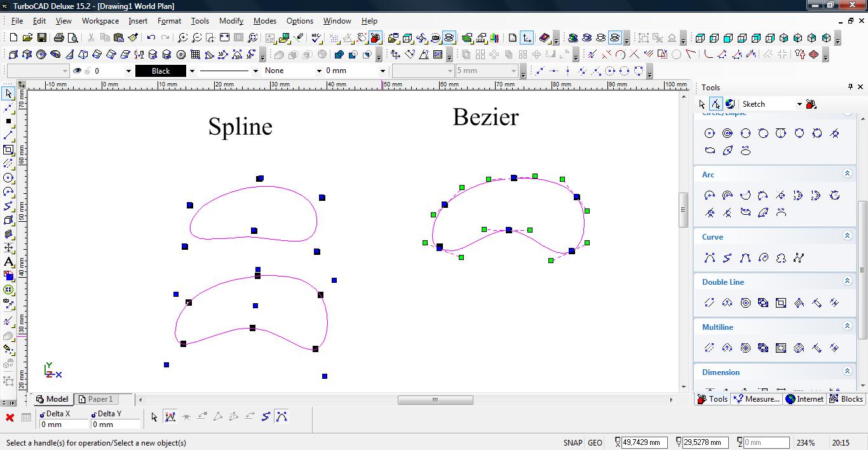This screenshot has width=868, height=450.
Task: Click the Save disk icon in toolbar
Action: tap(41, 38)
